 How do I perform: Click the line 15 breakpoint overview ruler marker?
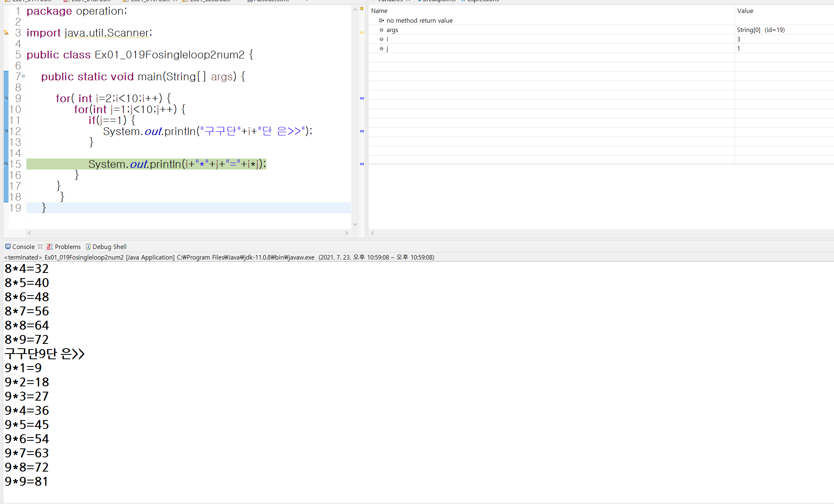pyautogui.click(x=362, y=164)
